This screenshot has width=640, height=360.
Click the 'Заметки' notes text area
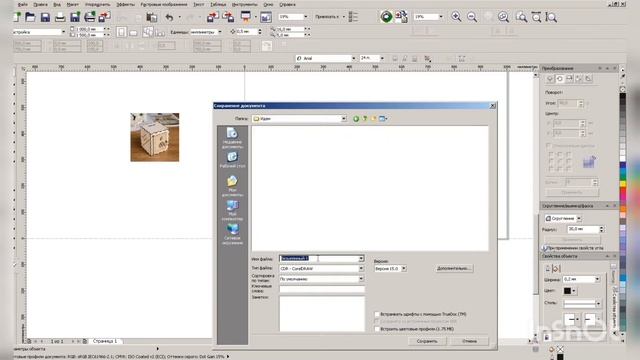click(322, 313)
